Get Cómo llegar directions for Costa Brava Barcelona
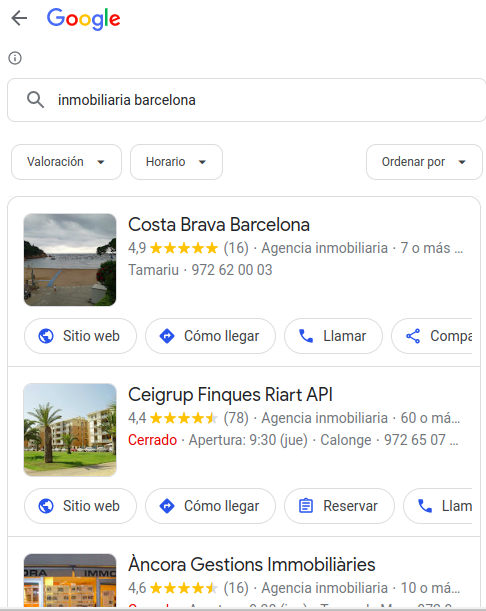Viewport: 486px width, 611px height. pyautogui.click(x=210, y=336)
